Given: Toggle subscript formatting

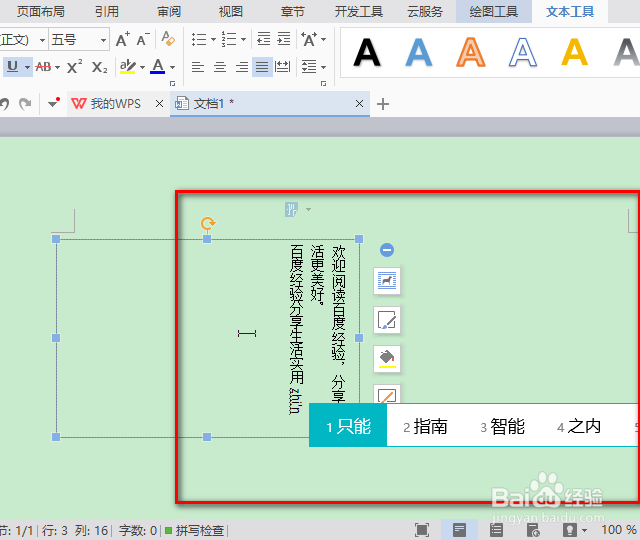Looking at the screenshot, I should click(x=100, y=67).
